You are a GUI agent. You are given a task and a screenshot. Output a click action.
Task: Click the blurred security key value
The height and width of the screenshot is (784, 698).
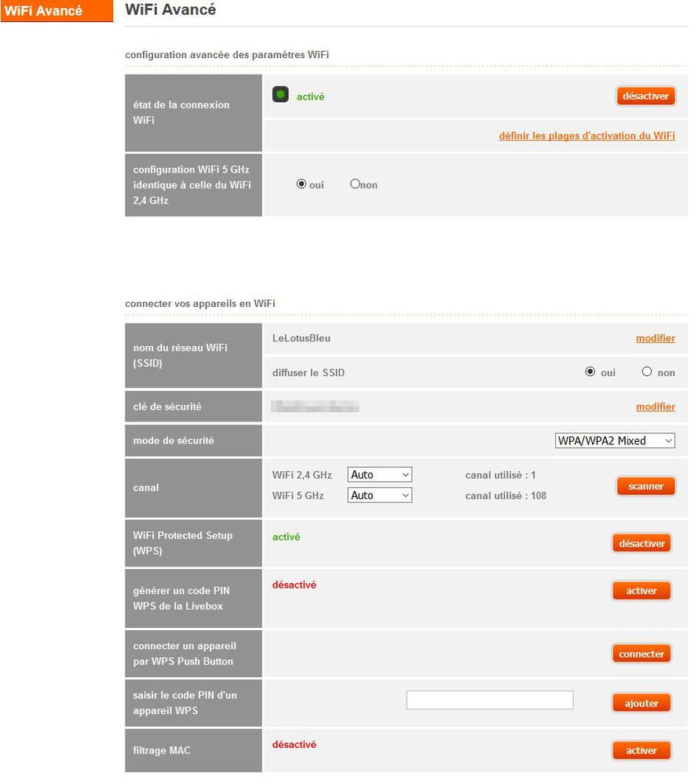315,406
